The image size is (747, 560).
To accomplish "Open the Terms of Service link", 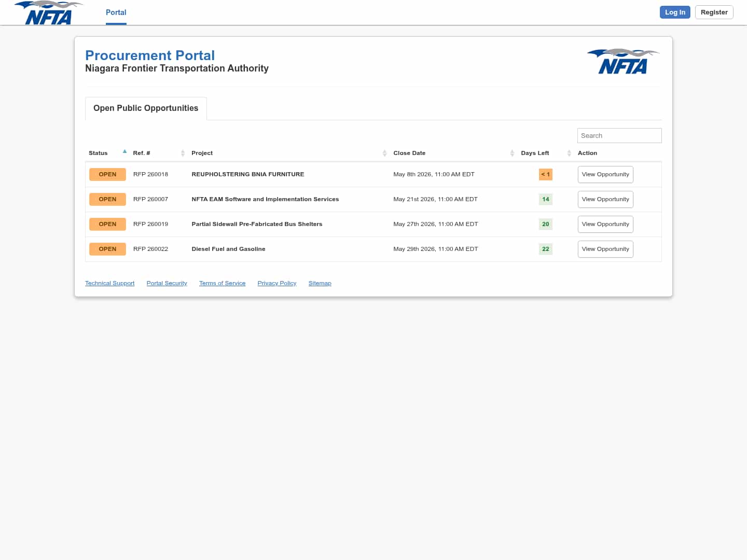I will 222,283.
